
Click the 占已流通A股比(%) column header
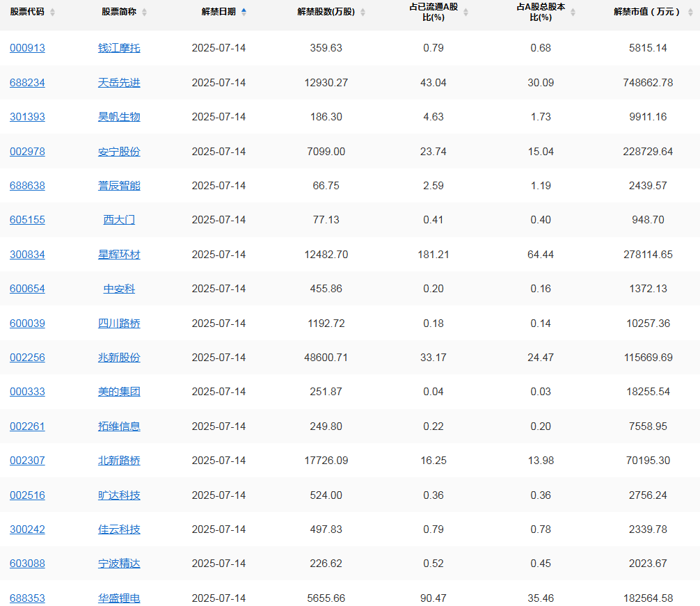pos(433,12)
